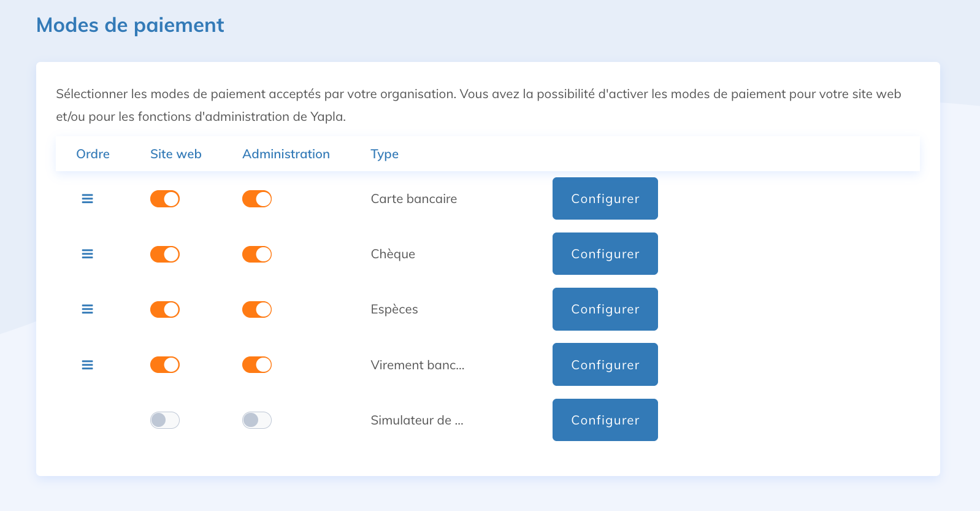Click the reorder handle for Carte bancaire
The image size is (980, 511).
click(x=88, y=199)
